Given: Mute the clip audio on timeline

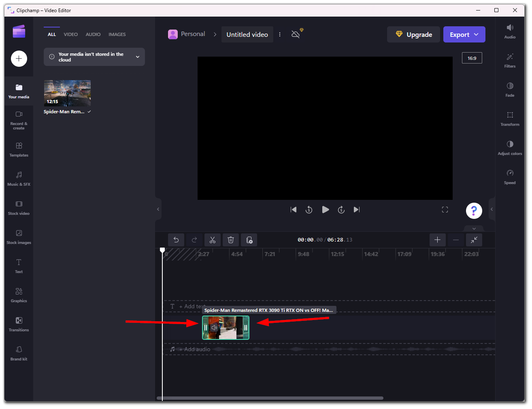Looking at the screenshot, I should pos(214,328).
